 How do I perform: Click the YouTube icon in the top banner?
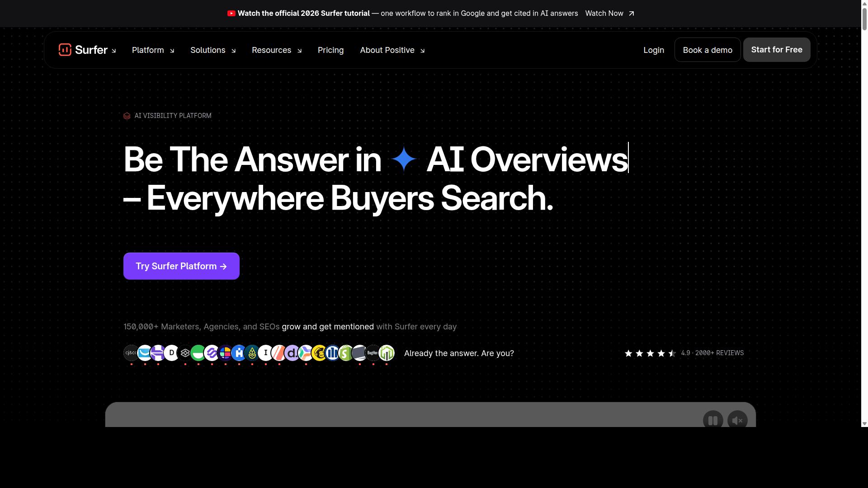point(231,14)
